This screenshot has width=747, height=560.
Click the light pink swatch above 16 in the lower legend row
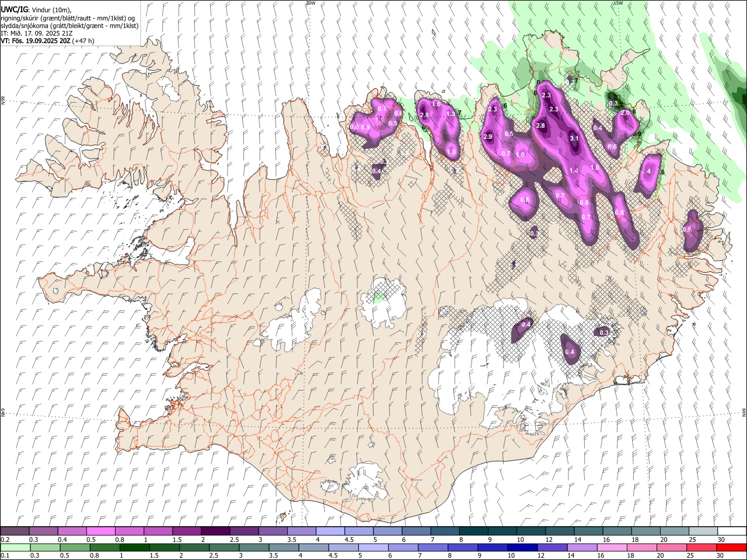pyautogui.click(x=612, y=547)
